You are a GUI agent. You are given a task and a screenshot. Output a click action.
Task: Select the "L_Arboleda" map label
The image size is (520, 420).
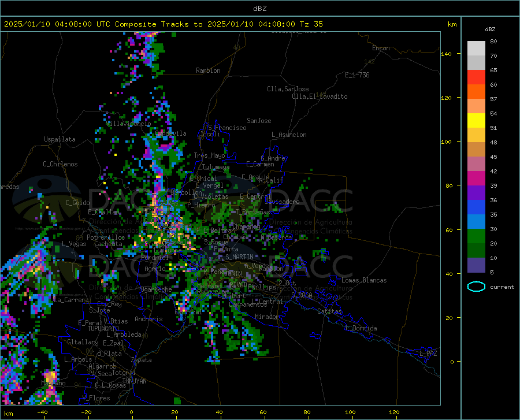124,334
